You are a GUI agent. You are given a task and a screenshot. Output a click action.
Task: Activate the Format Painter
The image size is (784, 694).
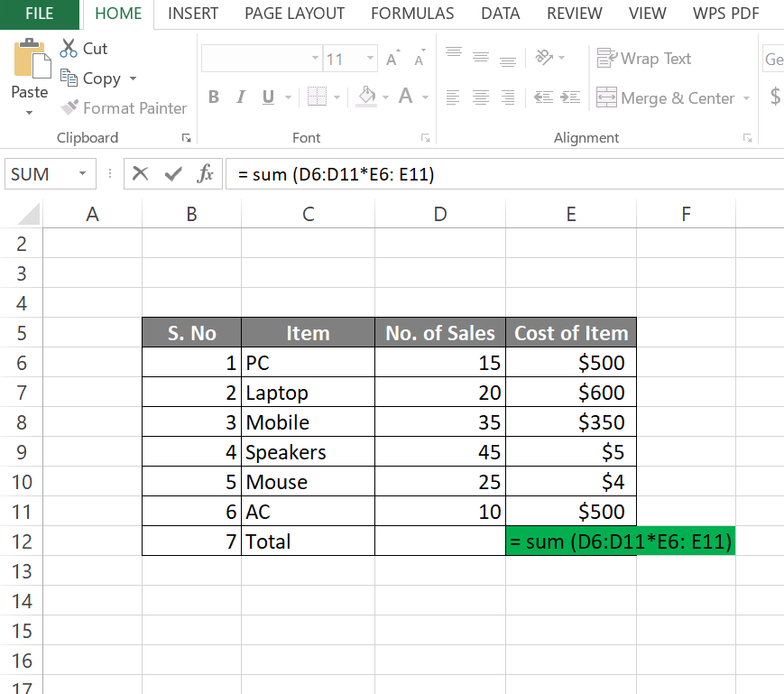[x=124, y=107]
